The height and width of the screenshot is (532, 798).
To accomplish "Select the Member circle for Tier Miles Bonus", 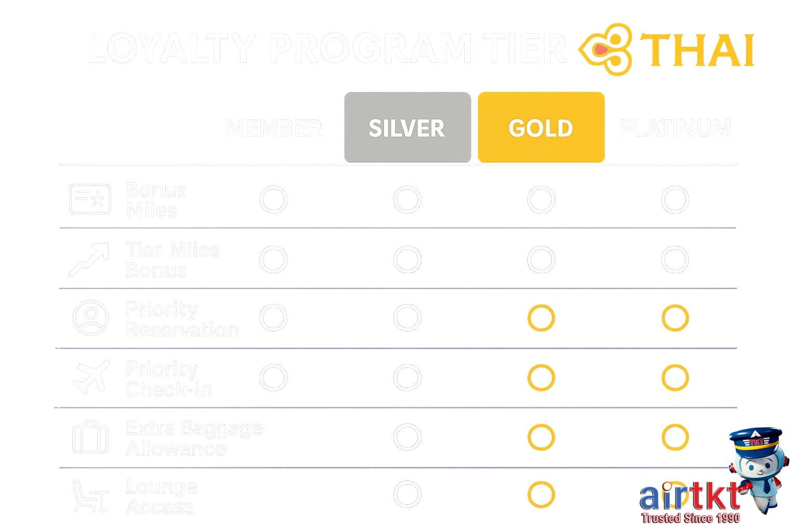I will click(x=273, y=259).
